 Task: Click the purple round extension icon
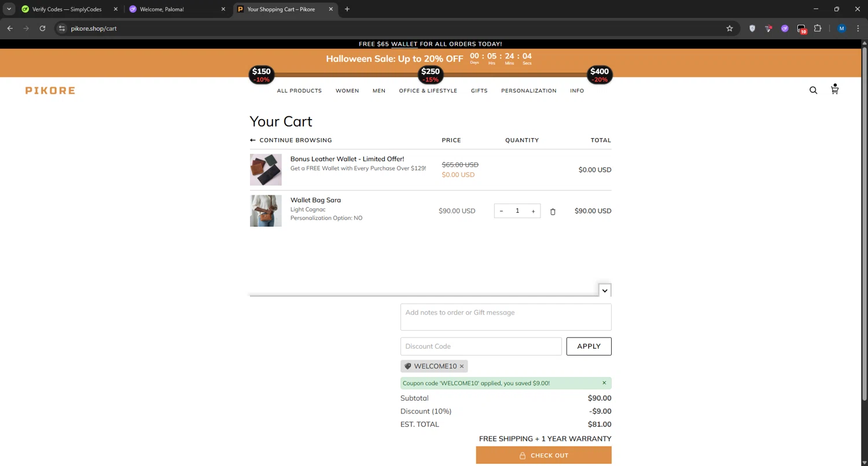(x=785, y=28)
